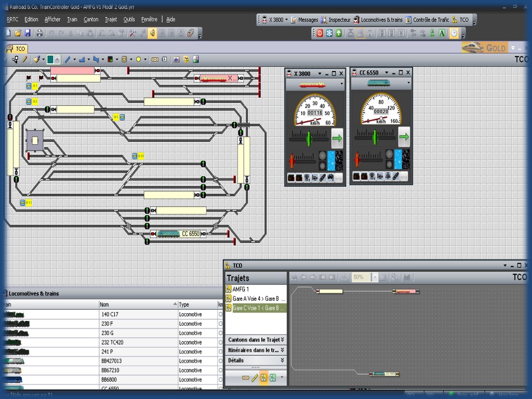Open X 3800 train image dropdown
The image size is (532, 399).
point(341,84)
